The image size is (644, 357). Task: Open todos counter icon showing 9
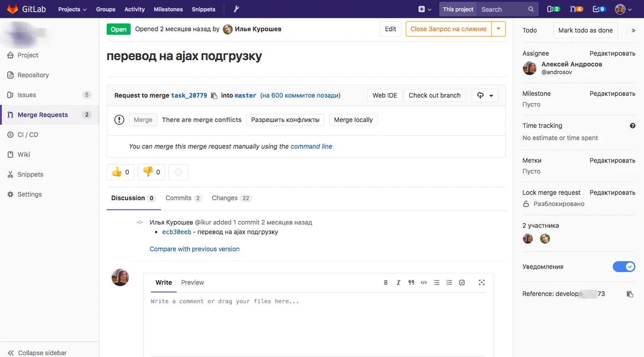point(599,9)
